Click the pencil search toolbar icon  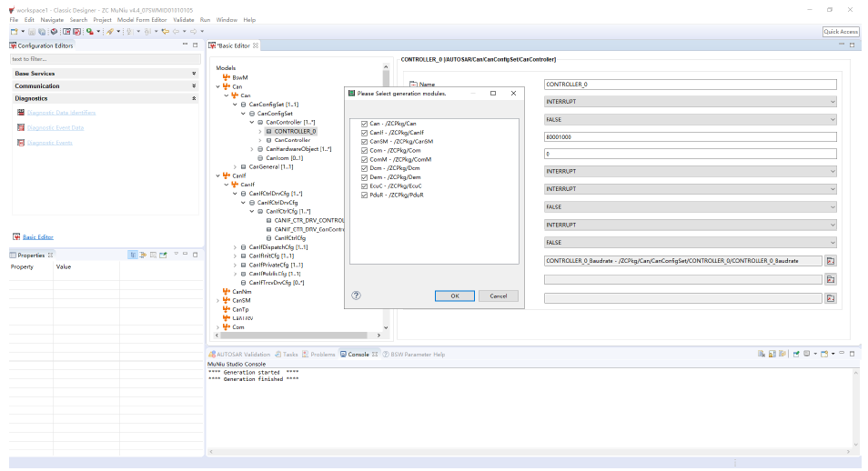109,32
